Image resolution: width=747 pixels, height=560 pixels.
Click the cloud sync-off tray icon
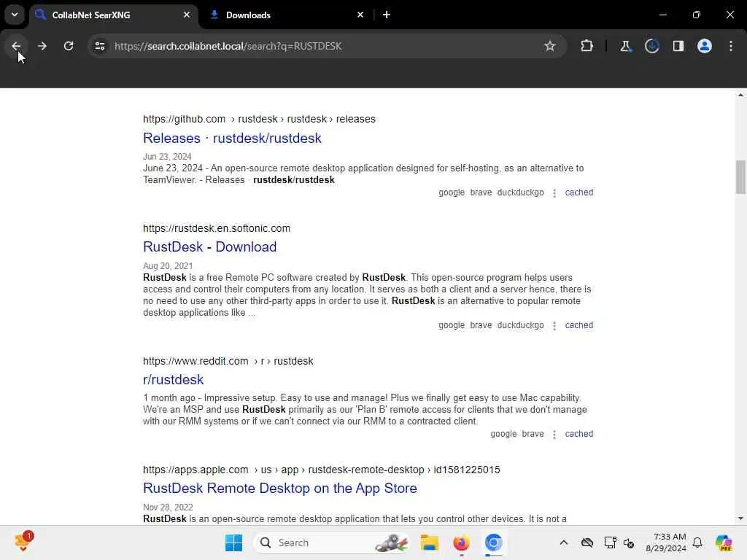click(587, 542)
